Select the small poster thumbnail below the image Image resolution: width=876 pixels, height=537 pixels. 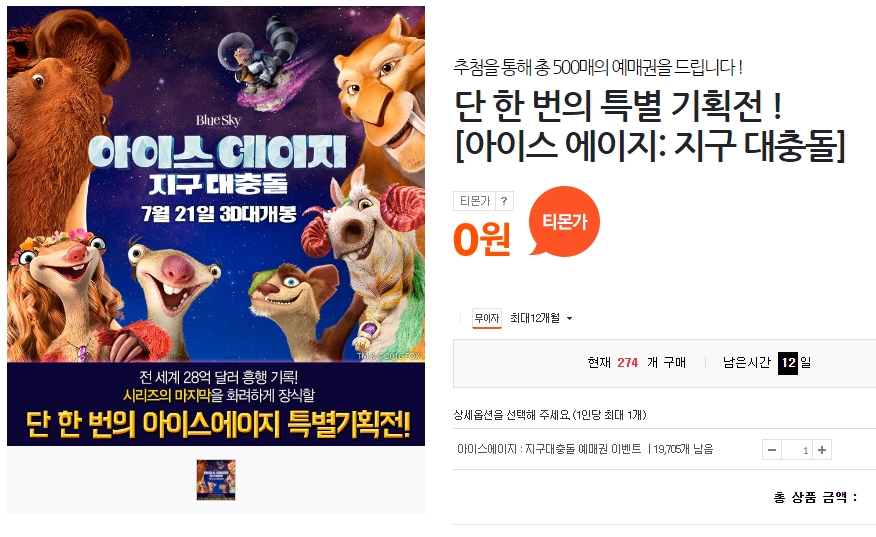216,479
